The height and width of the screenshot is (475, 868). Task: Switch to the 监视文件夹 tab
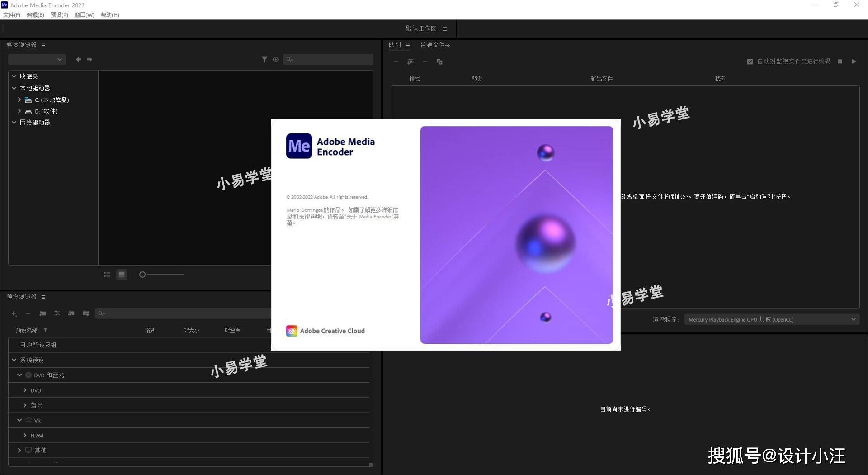tap(435, 45)
